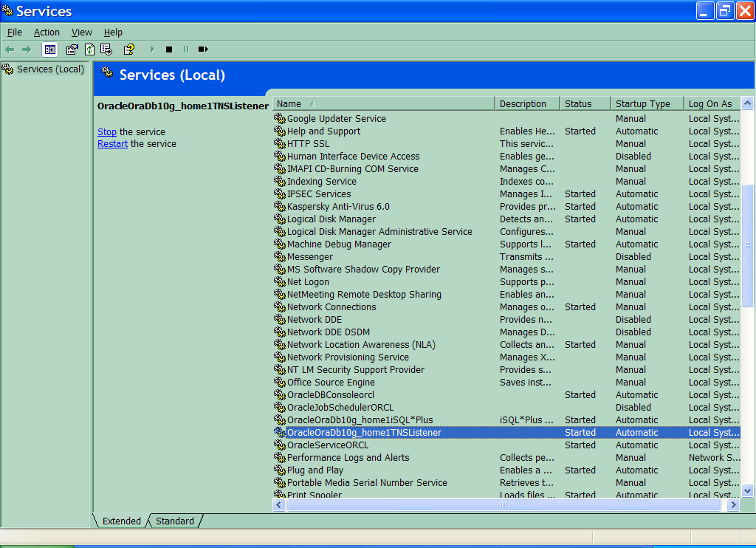Open the View menu
The height and width of the screenshot is (548, 756).
81,32
